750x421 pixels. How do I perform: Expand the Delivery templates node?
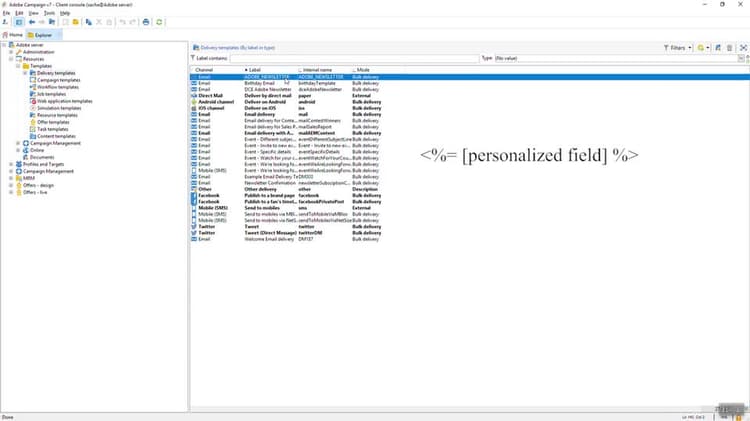coord(25,73)
